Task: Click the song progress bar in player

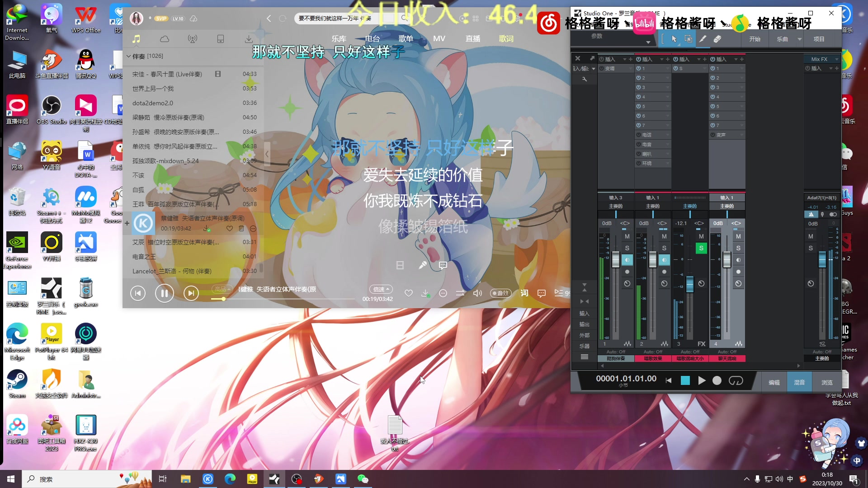Action: coord(283,299)
